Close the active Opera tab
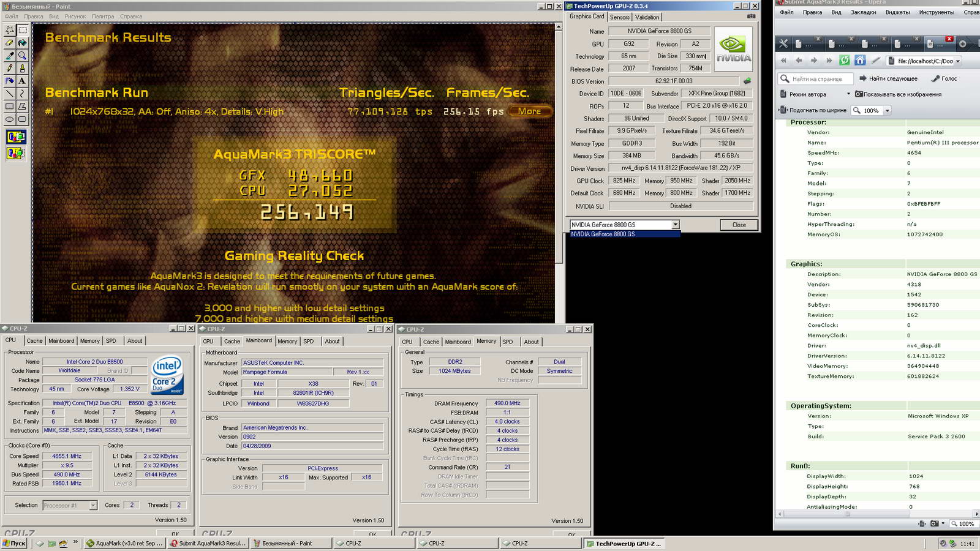980x551 pixels. pos(949,39)
